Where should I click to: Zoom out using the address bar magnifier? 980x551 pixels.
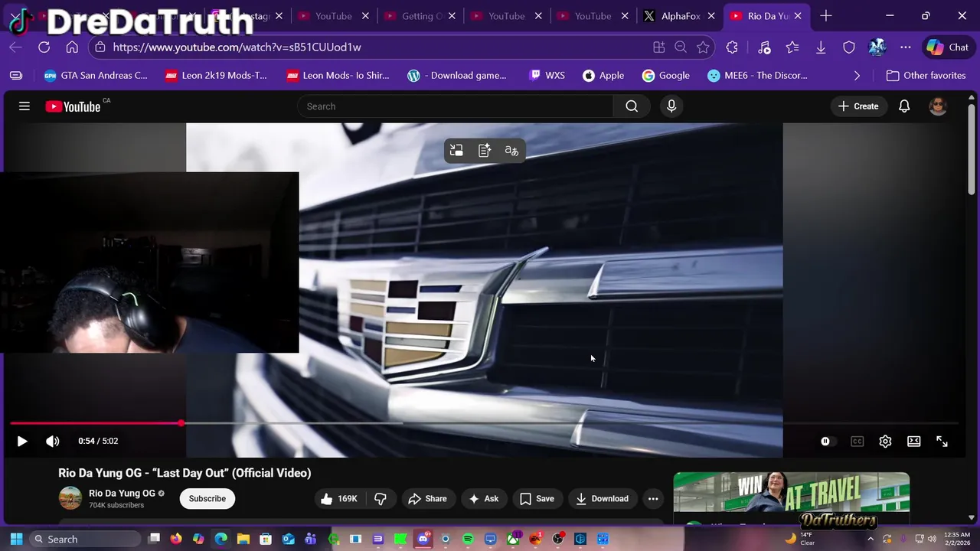click(681, 47)
